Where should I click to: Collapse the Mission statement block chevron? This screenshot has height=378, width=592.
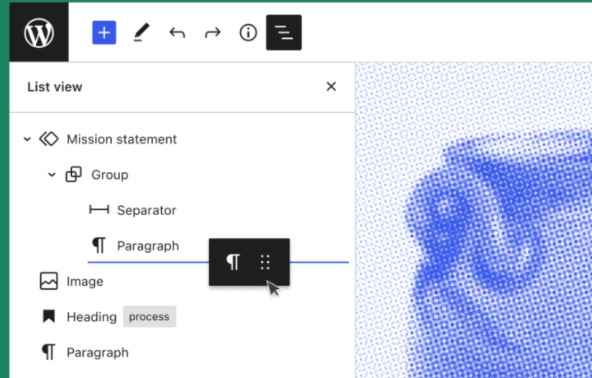[27, 139]
